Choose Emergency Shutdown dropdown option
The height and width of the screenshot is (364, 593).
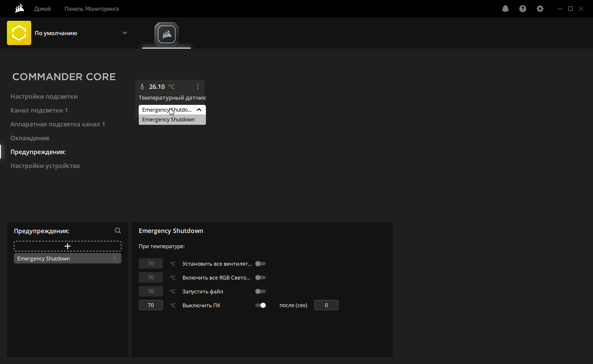[x=172, y=120]
